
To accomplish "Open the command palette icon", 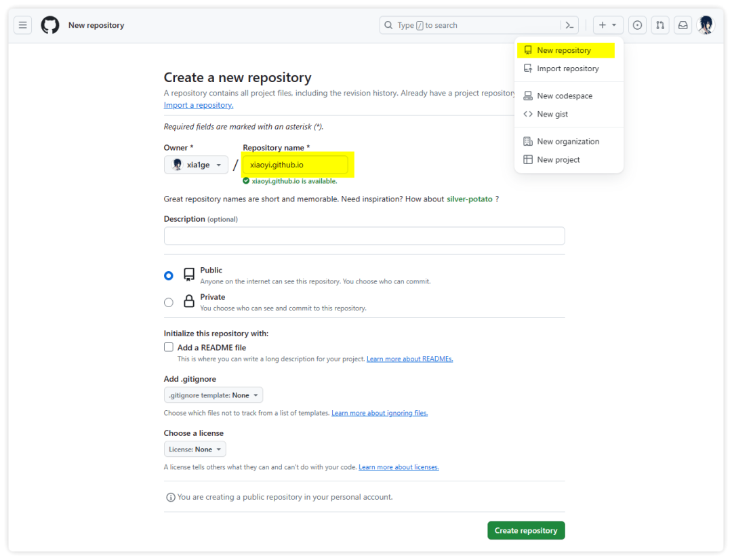I will pos(570,25).
